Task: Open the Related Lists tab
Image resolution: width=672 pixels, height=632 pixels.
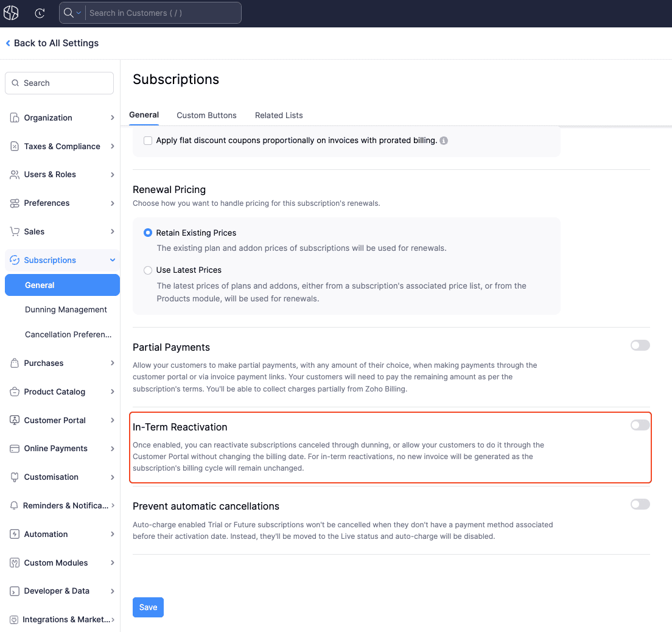Action: tap(279, 115)
